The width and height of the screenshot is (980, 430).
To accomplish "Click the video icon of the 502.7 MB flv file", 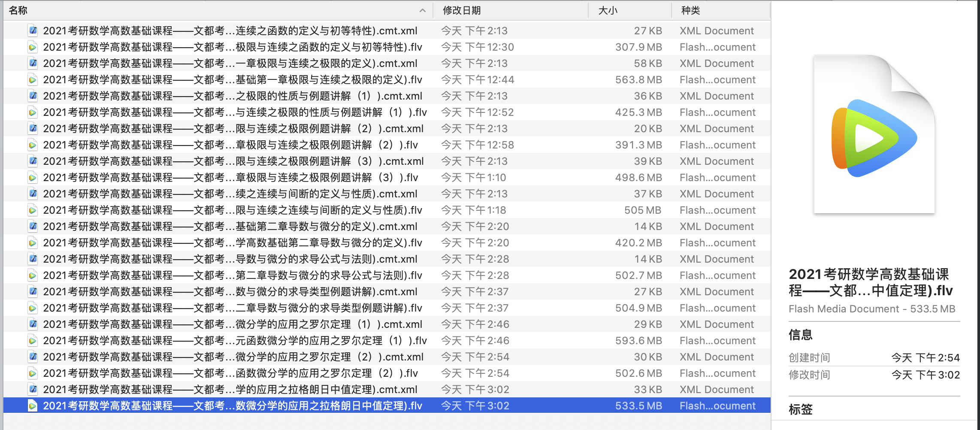I will pyautogui.click(x=33, y=275).
